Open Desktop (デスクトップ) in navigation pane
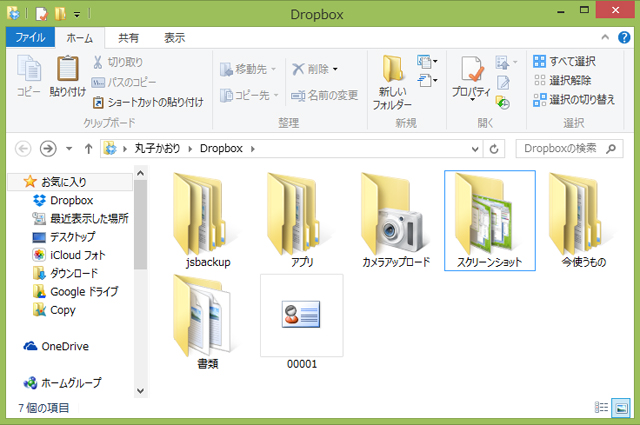The height and width of the screenshot is (425, 640). (64, 237)
